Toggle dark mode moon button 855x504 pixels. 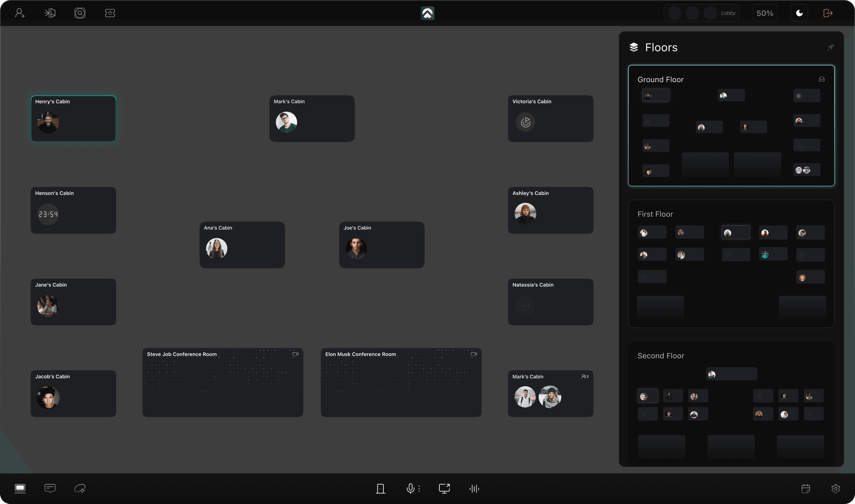pyautogui.click(x=799, y=13)
